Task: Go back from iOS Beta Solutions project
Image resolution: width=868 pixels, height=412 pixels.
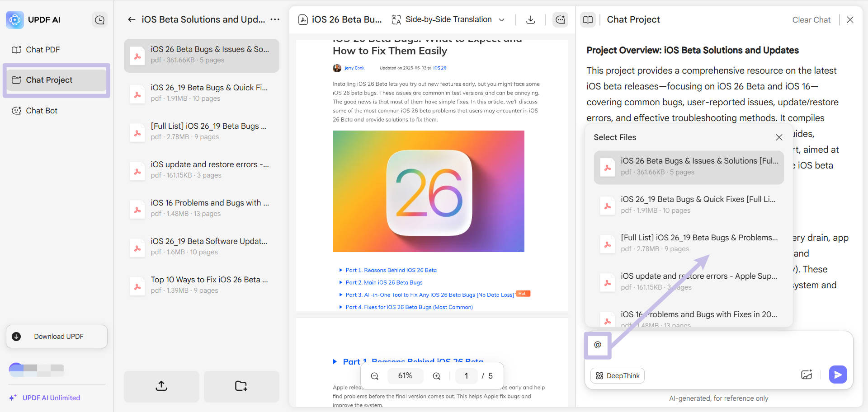Action: pos(132,19)
